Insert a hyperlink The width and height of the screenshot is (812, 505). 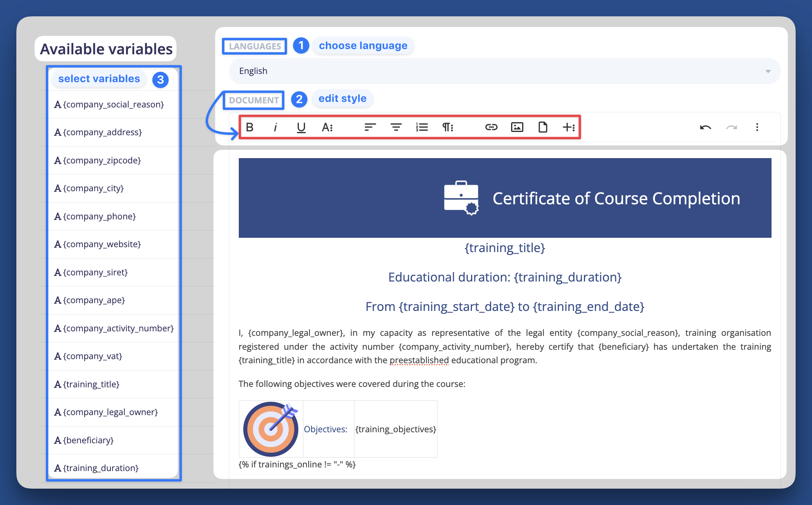[x=491, y=127]
